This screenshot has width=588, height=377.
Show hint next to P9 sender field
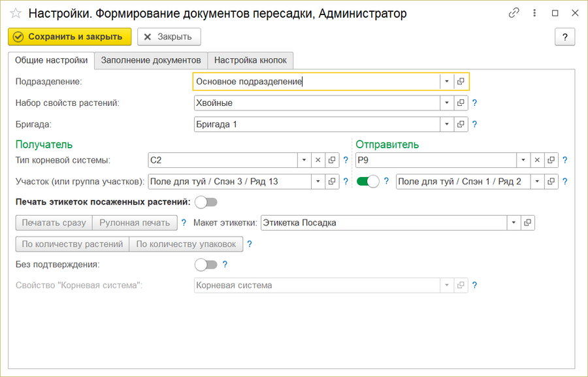click(564, 160)
